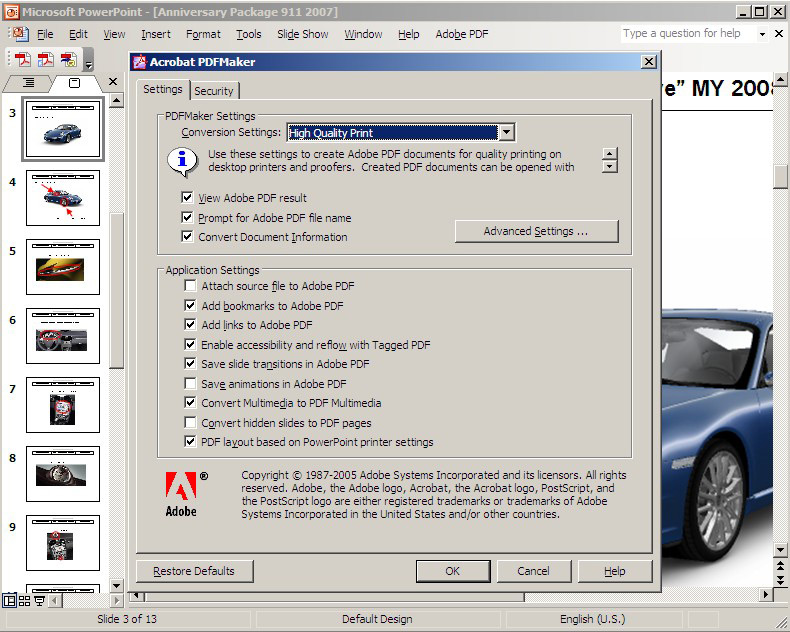790x632 pixels.
Task: Click Convert to Adobe PDF and Email icon
Action: click(x=45, y=59)
